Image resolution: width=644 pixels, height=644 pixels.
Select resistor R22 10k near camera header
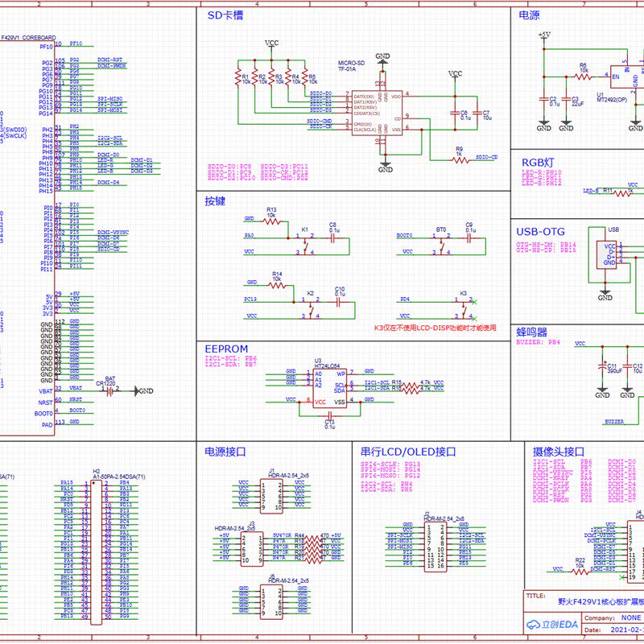pos(580,572)
